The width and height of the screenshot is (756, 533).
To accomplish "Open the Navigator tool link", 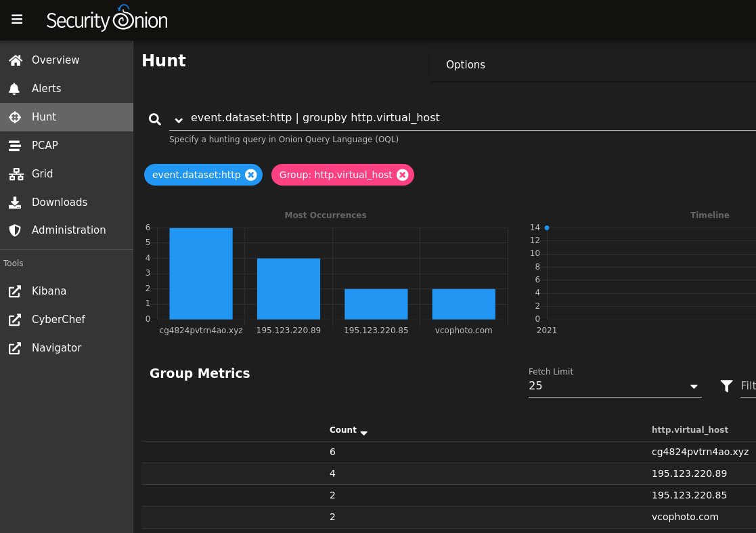I will coord(66,348).
